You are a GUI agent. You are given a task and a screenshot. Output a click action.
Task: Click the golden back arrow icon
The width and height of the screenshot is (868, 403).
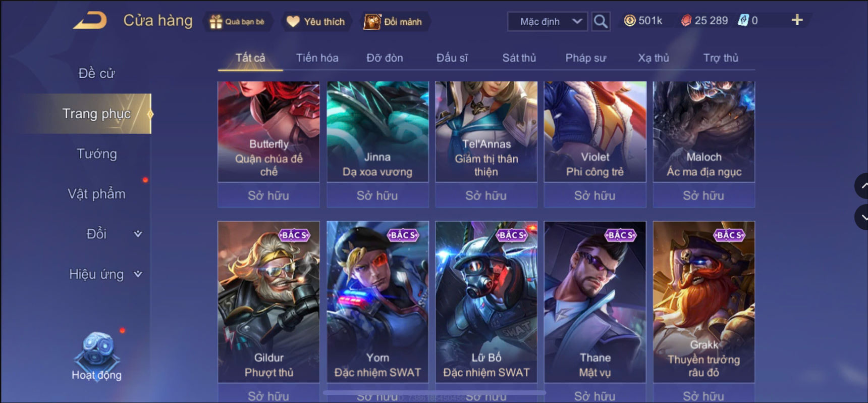[x=90, y=21]
